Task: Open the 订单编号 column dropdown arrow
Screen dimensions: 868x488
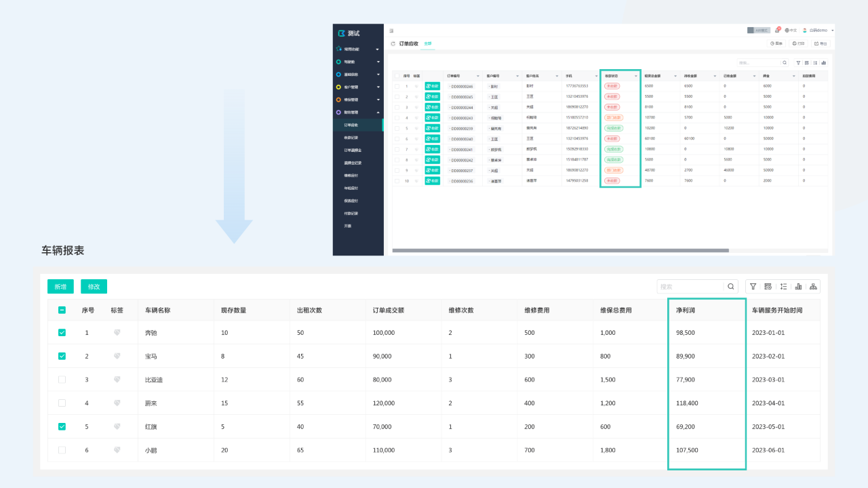Action: coord(478,76)
